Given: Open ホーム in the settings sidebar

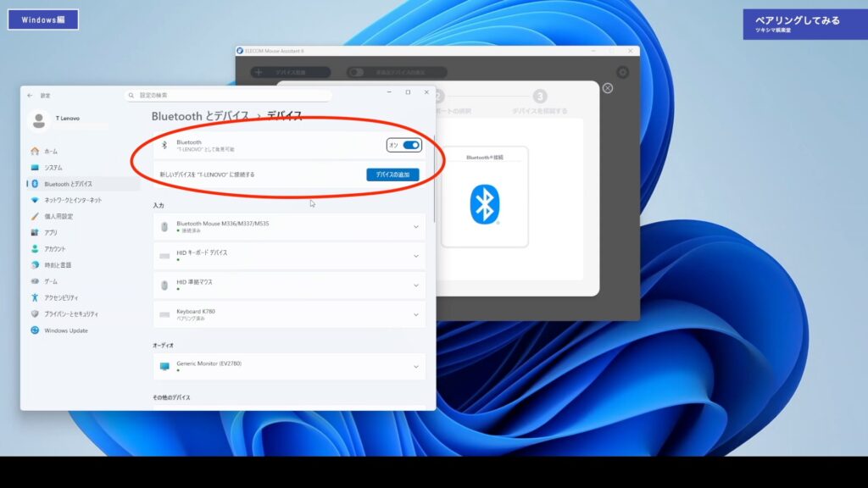Looking at the screenshot, I should coord(51,151).
